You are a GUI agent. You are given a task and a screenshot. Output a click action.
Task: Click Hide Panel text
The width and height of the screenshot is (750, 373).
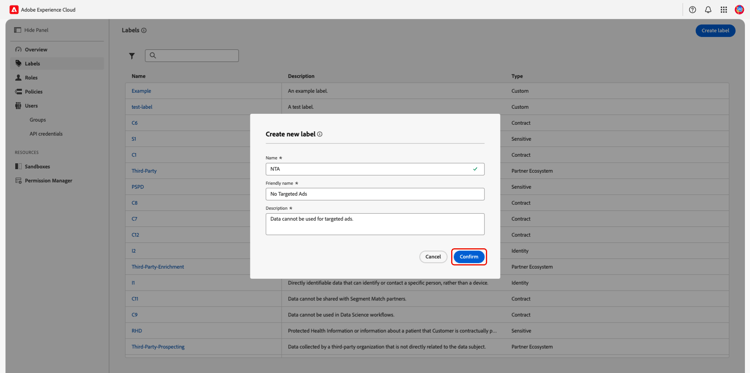(x=36, y=30)
